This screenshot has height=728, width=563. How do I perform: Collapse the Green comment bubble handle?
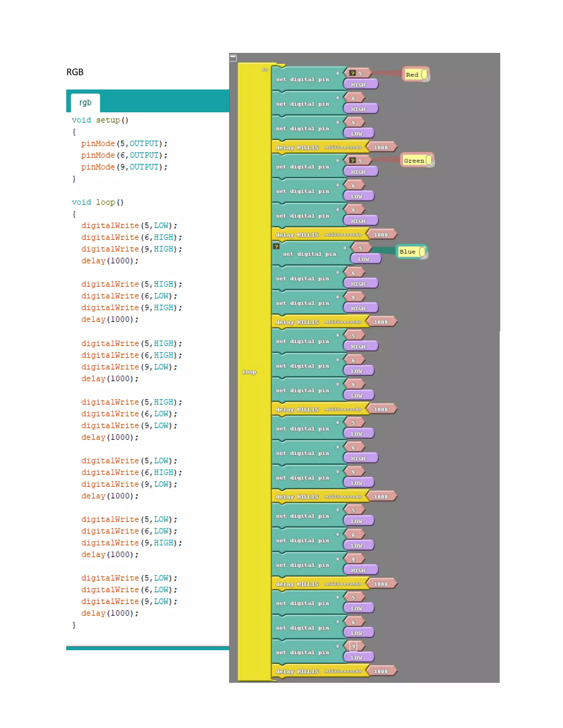click(429, 160)
